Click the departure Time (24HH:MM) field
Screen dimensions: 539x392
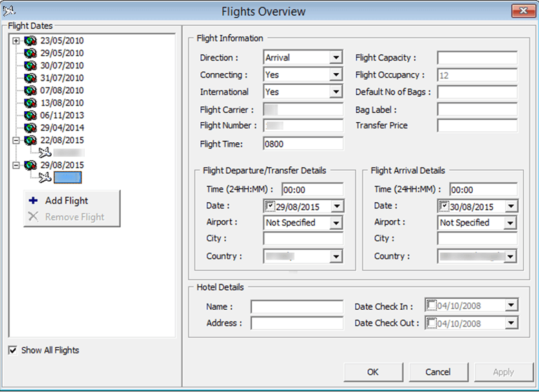click(x=313, y=190)
